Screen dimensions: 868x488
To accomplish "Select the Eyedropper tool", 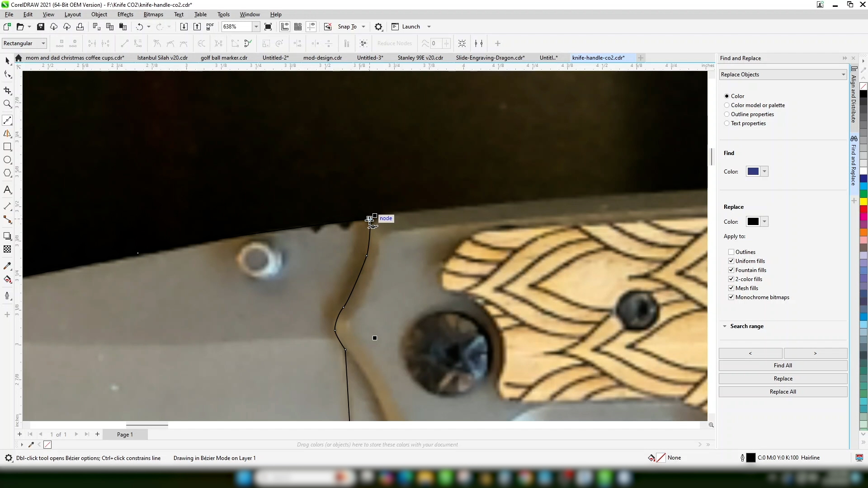I will coord(7,266).
